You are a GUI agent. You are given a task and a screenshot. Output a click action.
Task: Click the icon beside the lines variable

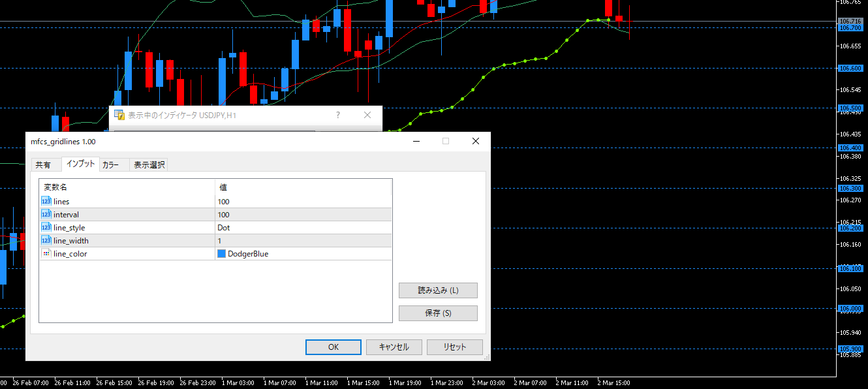46,201
